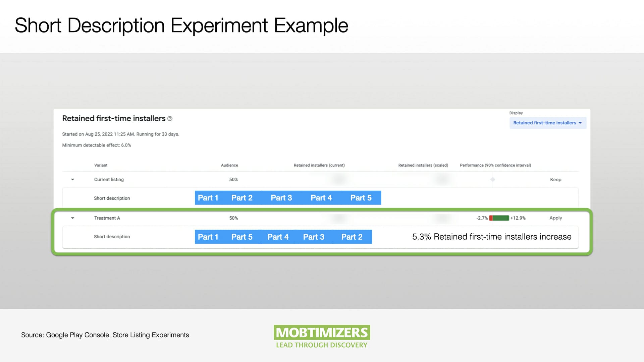Collapse the Treatment A row

(72, 218)
